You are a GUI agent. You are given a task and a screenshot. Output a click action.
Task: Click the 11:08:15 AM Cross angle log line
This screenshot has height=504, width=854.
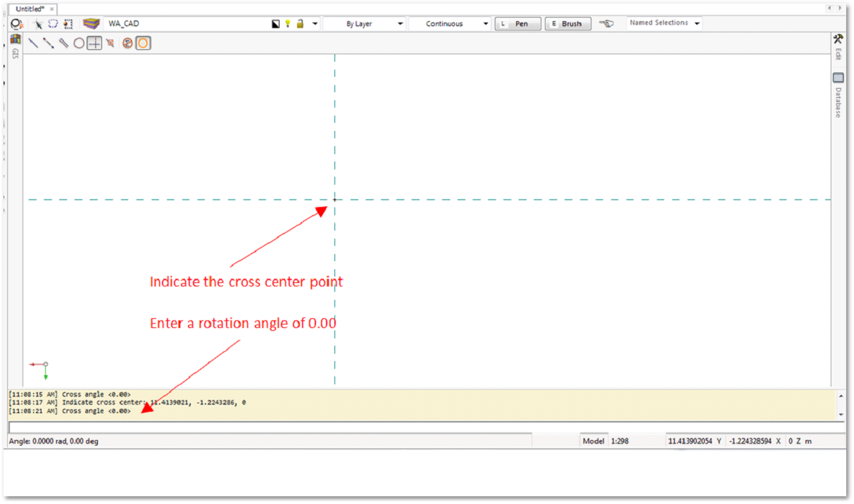70,394
